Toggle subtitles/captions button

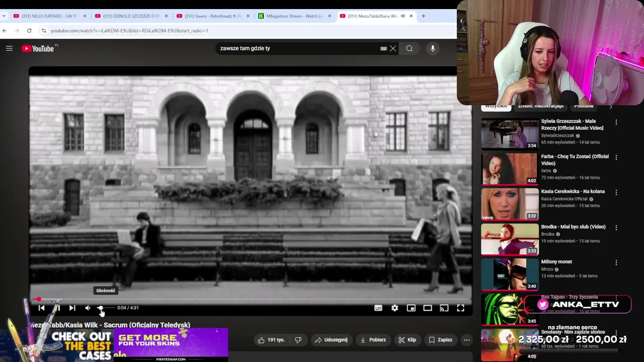point(378,308)
